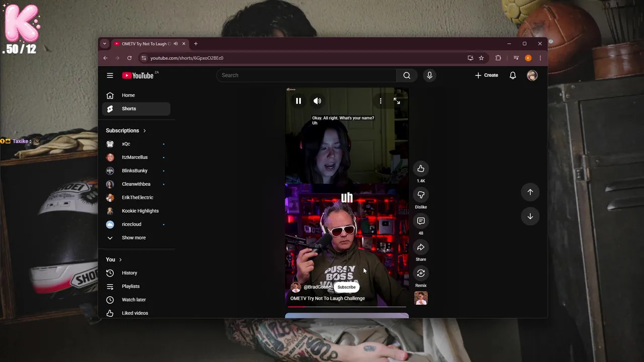Select Shorts in the sidebar
The height and width of the screenshot is (362, 644).
[136, 109]
